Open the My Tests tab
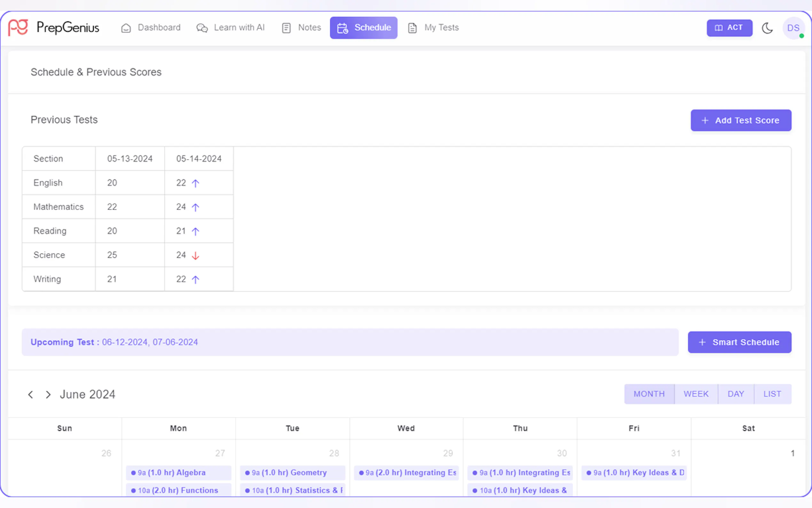The width and height of the screenshot is (812, 508). click(x=441, y=28)
